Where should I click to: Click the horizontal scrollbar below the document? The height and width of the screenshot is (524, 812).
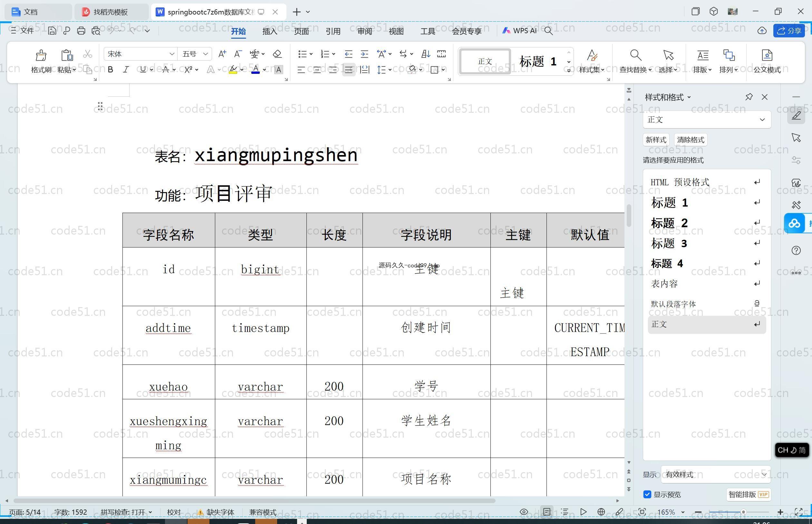(x=254, y=501)
